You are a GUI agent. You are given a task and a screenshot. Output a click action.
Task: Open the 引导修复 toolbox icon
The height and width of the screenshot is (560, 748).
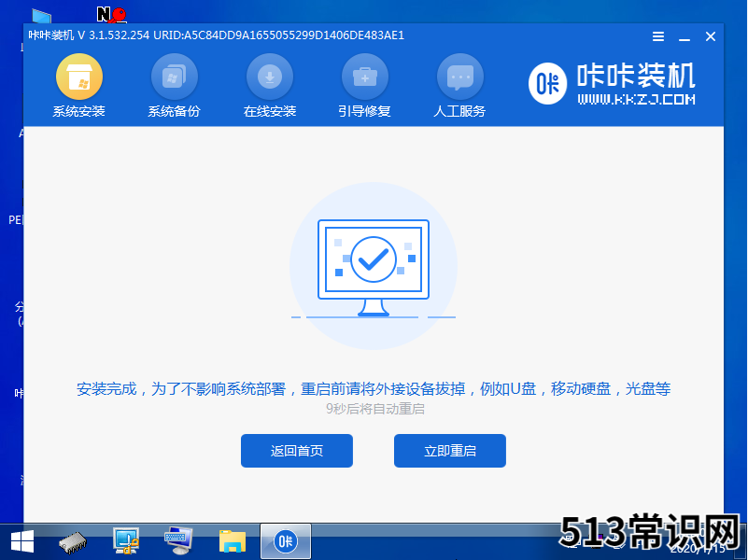pos(365,77)
